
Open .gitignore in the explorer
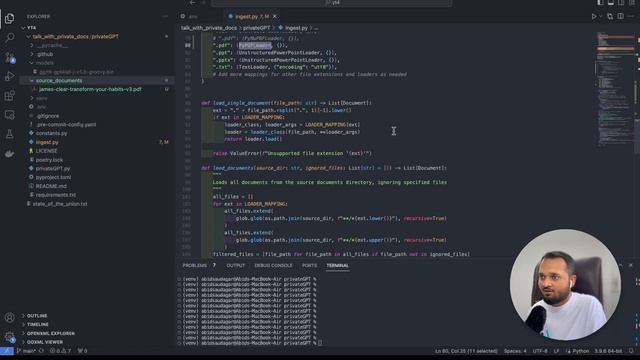coord(47,116)
